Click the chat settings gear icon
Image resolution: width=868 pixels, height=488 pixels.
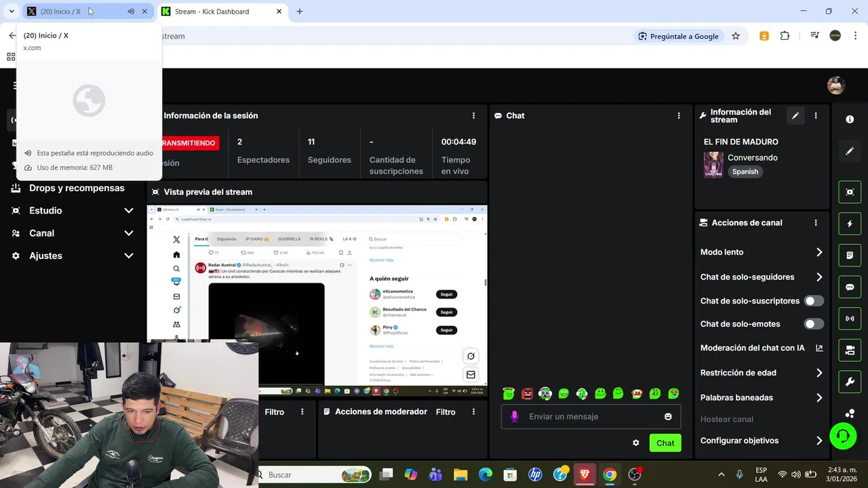pyautogui.click(x=636, y=443)
